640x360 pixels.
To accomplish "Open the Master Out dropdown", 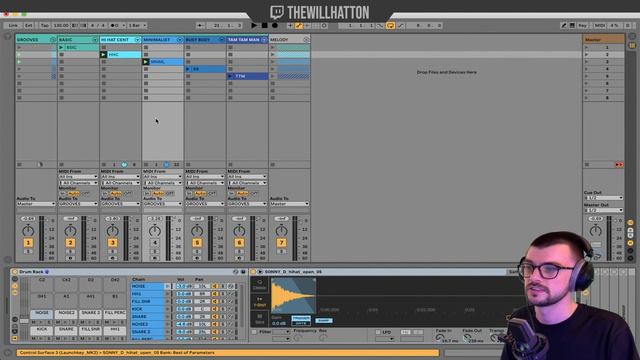I will 603,210.
